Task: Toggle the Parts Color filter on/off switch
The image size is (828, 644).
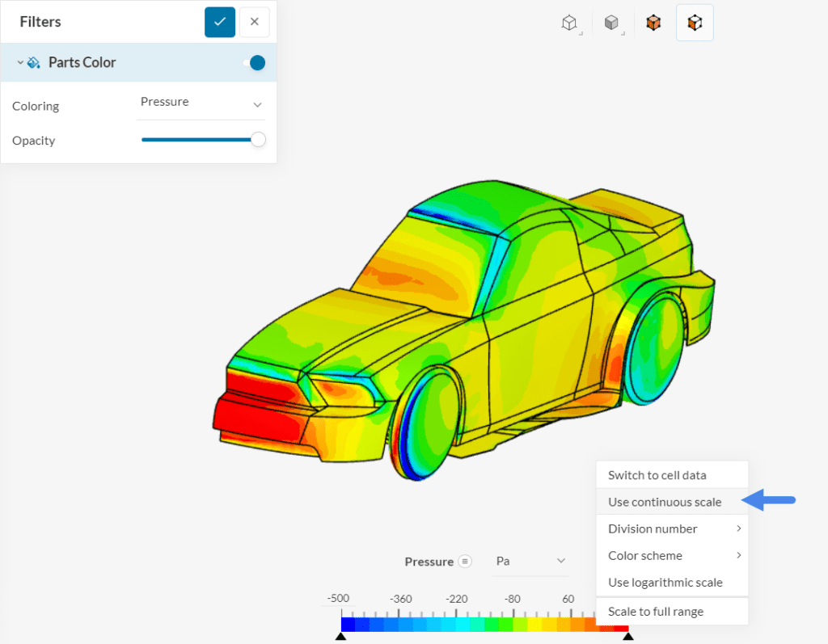Action: pyautogui.click(x=256, y=62)
